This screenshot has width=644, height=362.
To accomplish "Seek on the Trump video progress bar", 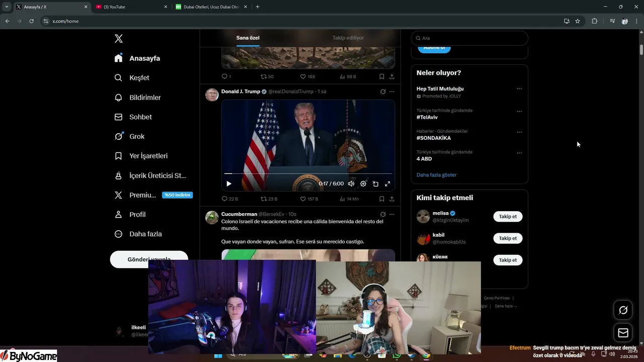I will coord(308,173).
